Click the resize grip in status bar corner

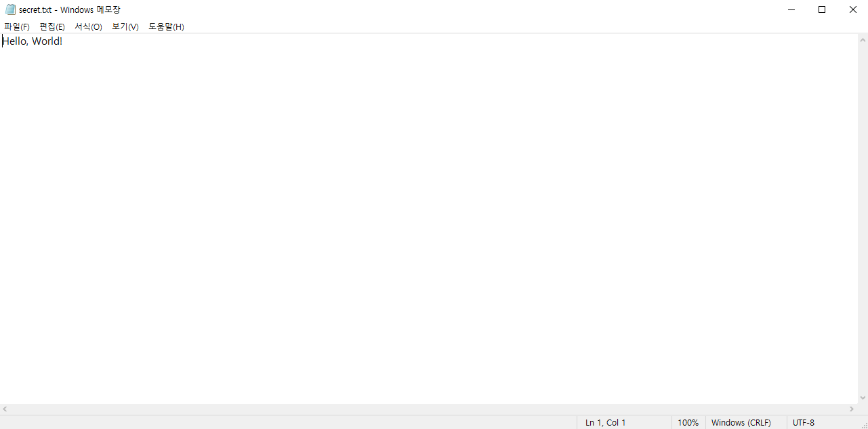click(863, 424)
